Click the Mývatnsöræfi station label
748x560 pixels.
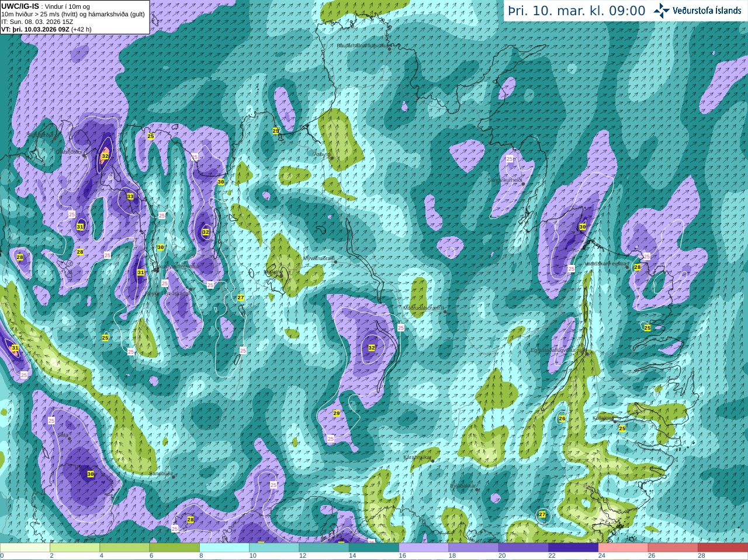[x=318, y=258]
